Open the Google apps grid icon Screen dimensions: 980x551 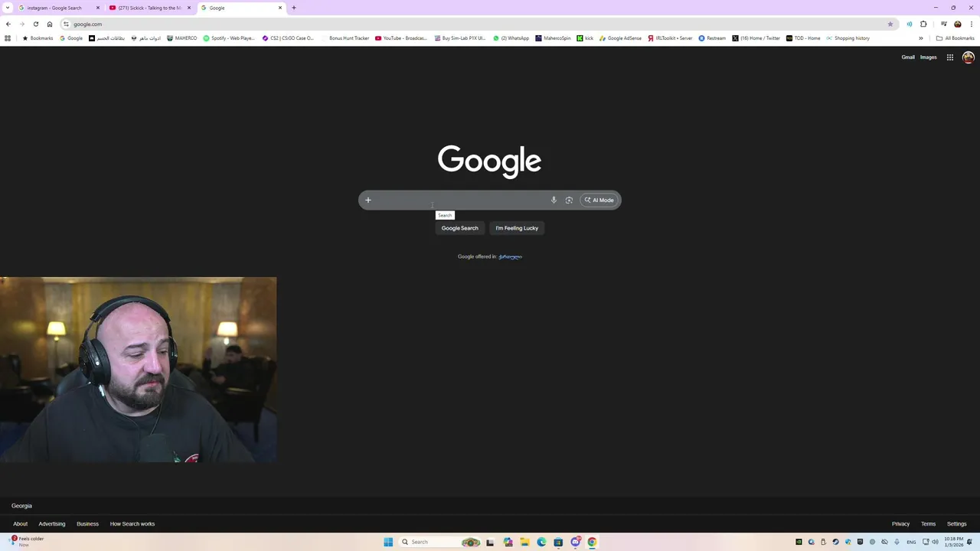pos(950,57)
